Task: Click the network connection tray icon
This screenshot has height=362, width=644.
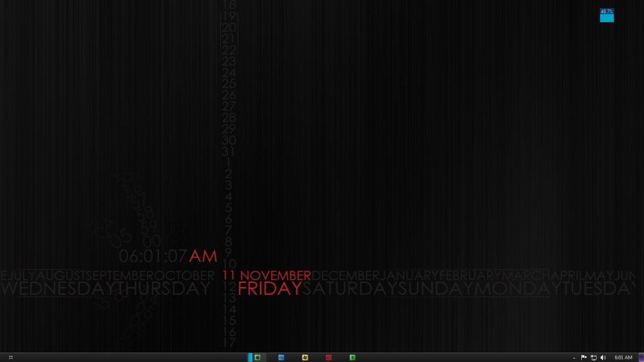Action: pyautogui.click(x=593, y=357)
